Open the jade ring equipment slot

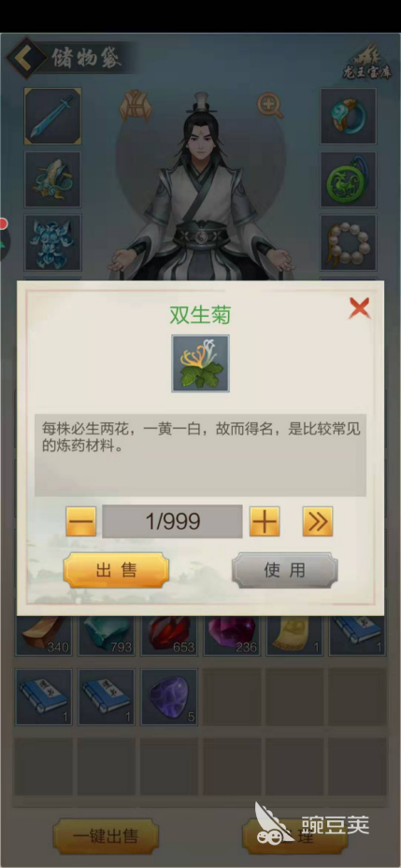click(348, 116)
